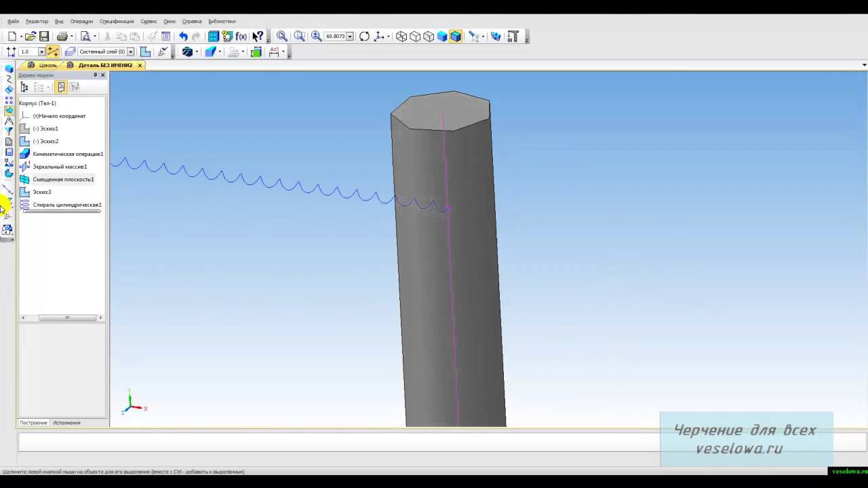Click the sketch mode icon
This screenshot has height=488, width=868.
(145, 52)
